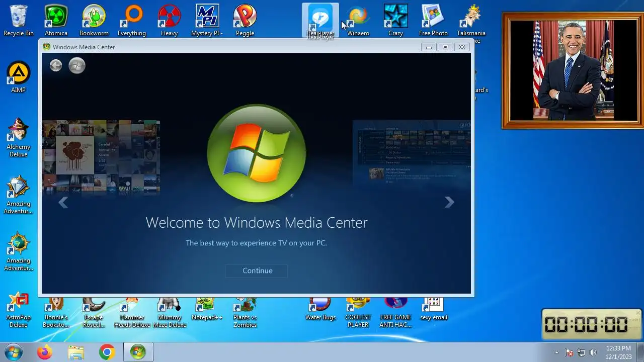Select the music library preview thumbnail
This screenshot has height=362, width=644.
pyautogui.click(x=101, y=157)
